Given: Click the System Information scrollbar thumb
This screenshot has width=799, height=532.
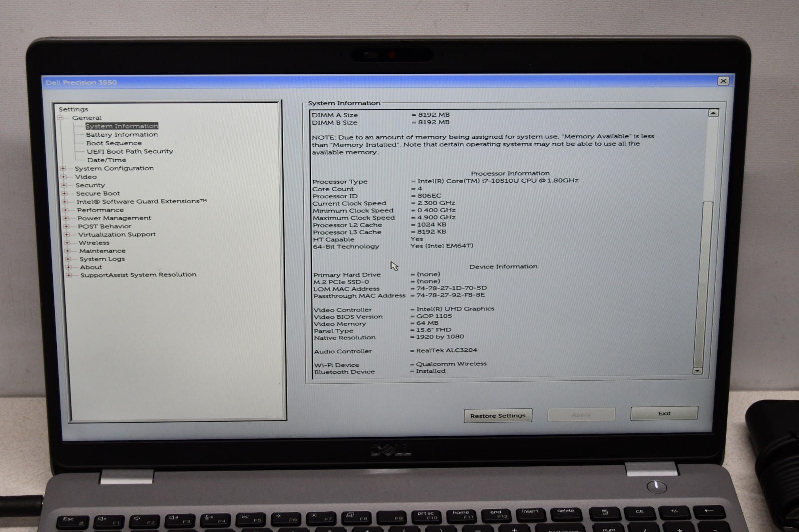Looking at the screenshot, I should click(x=703, y=283).
